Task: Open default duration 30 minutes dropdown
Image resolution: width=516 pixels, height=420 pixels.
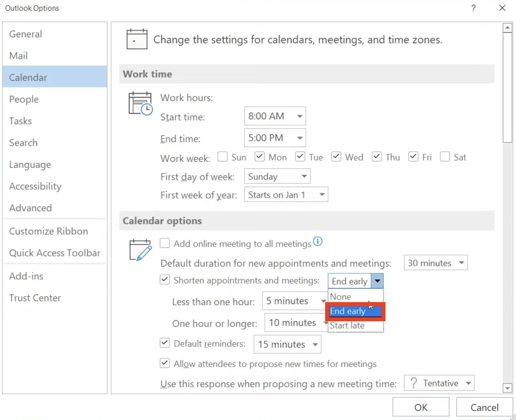Action: [436, 263]
